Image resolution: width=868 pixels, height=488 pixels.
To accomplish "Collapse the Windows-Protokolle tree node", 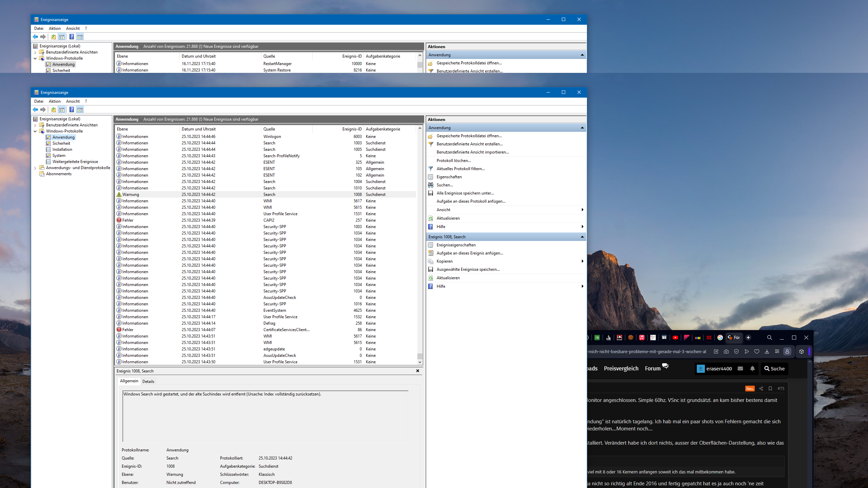I will click(x=35, y=131).
